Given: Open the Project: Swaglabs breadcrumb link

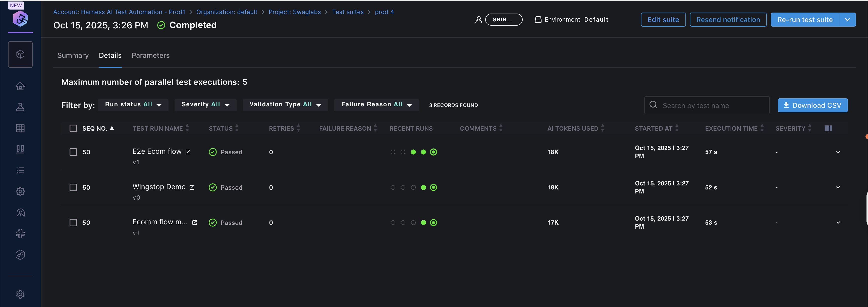Looking at the screenshot, I should pos(295,12).
